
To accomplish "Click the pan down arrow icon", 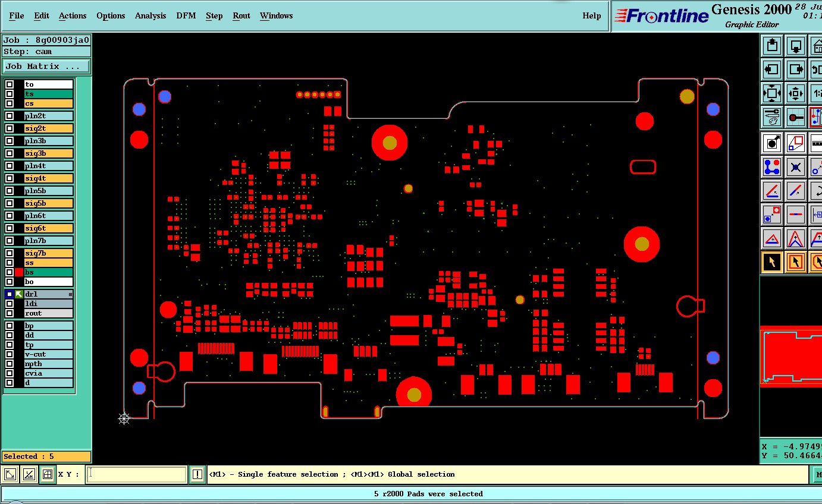I will point(796,46).
